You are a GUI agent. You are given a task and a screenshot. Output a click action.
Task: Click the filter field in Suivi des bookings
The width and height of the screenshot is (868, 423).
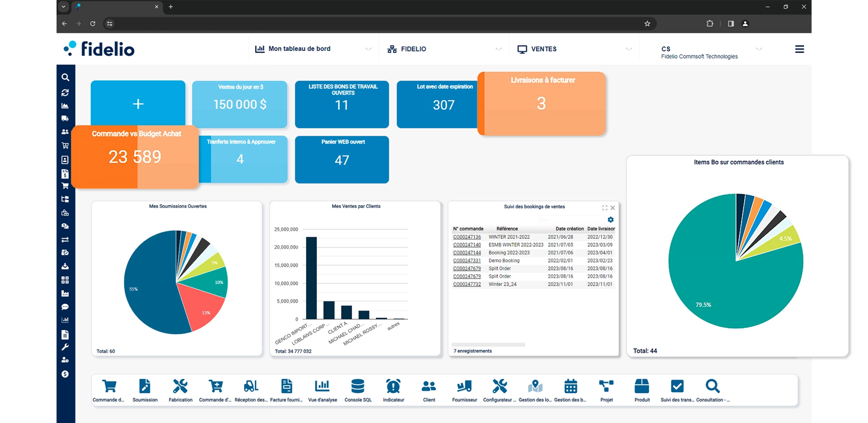(571, 219)
